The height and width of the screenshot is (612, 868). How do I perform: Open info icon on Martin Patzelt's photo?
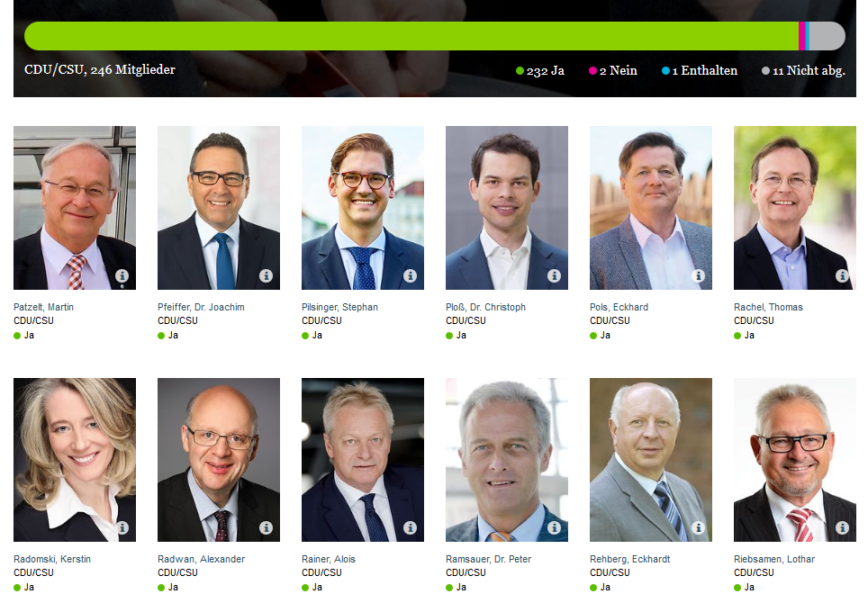click(x=122, y=275)
